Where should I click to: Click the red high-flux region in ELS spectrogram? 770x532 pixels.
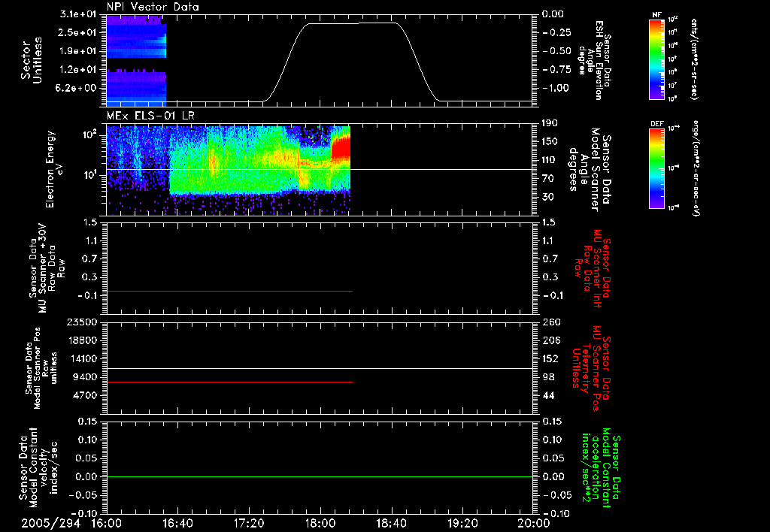pyautogui.click(x=341, y=147)
